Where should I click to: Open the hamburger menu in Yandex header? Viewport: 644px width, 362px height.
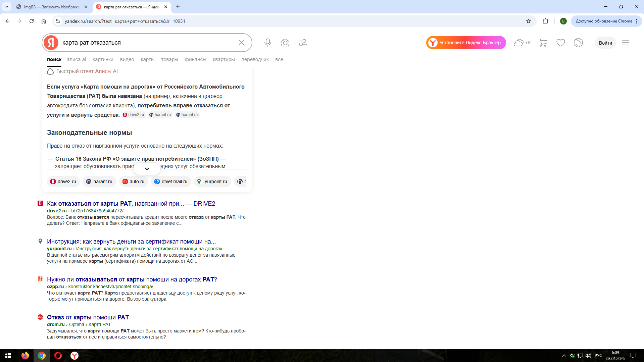pos(626,43)
